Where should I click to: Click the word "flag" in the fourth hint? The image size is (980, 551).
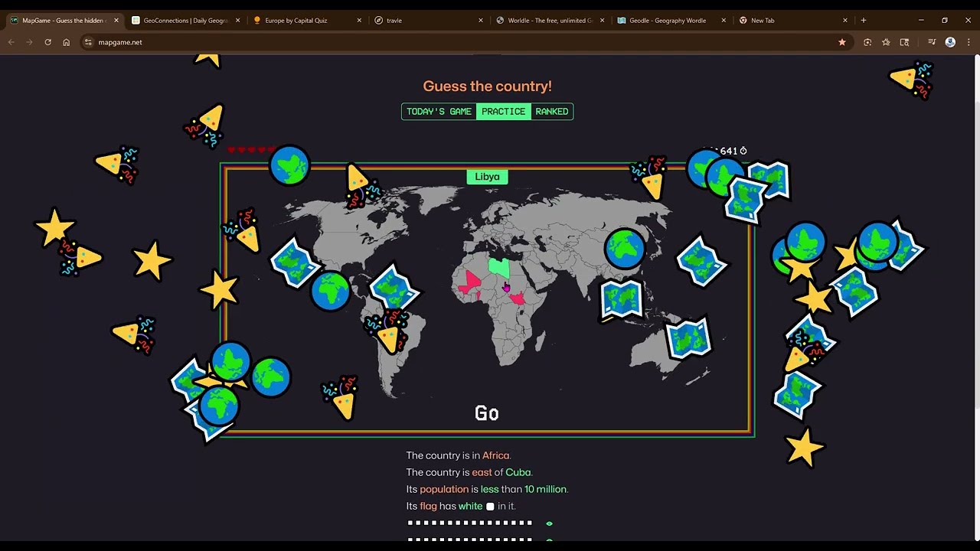[428, 506]
